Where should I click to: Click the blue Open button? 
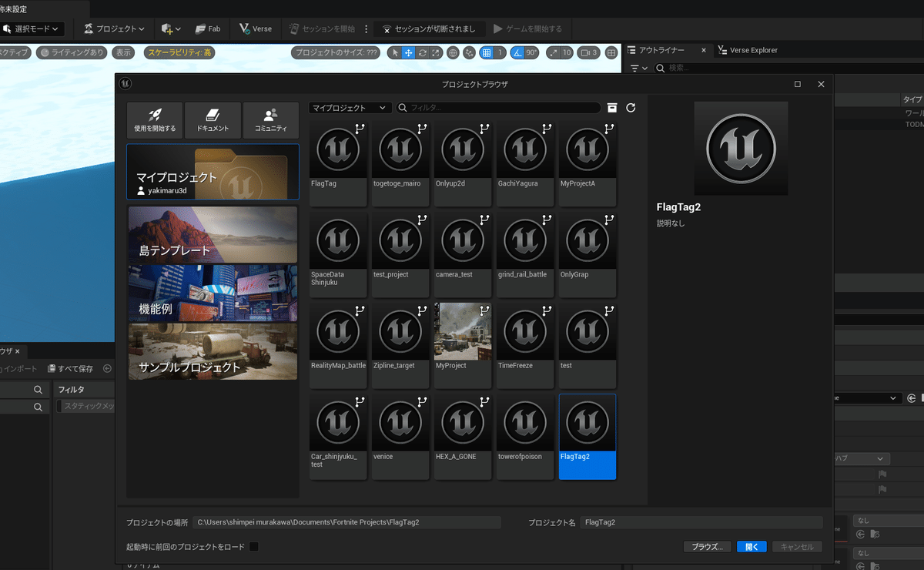click(752, 547)
